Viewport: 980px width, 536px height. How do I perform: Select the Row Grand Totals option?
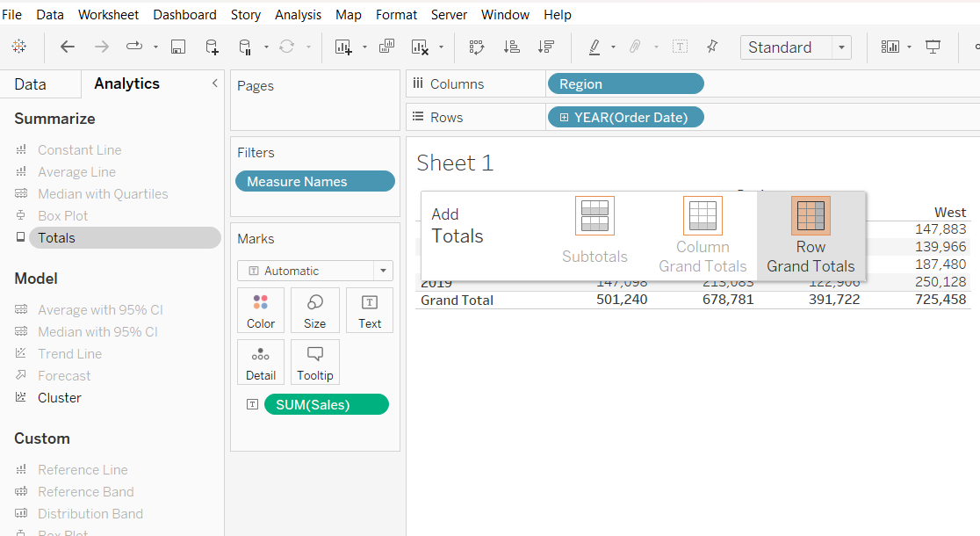[x=811, y=235]
